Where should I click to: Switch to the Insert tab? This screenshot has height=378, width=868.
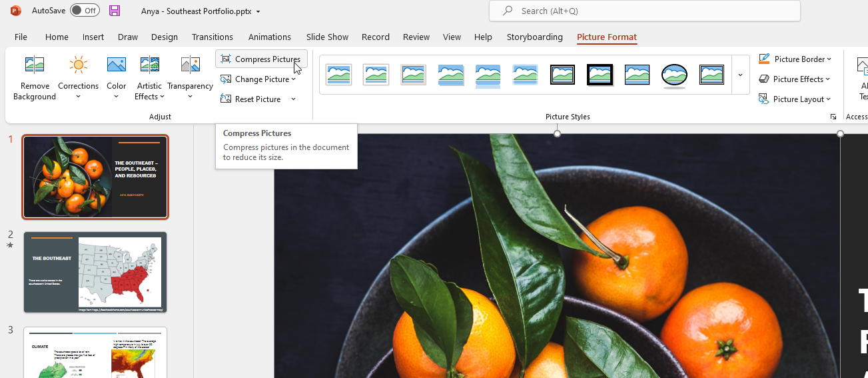(93, 37)
